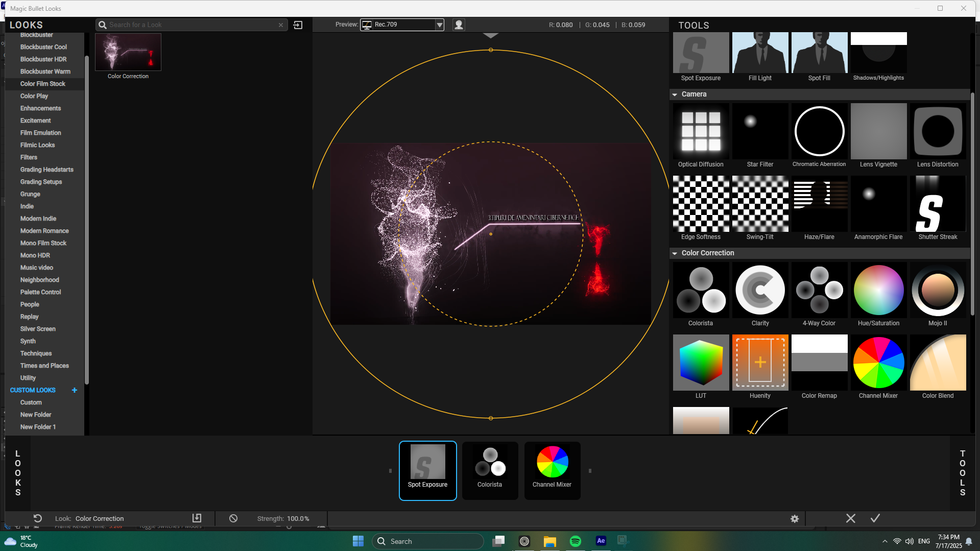Clear the look search field
The width and height of the screenshot is (980, 551).
[280, 25]
